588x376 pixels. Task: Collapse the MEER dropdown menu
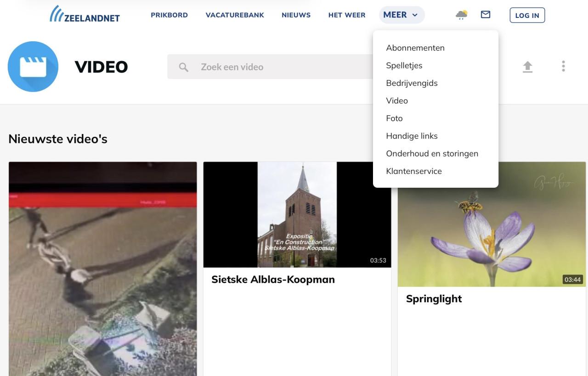pos(401,15)
